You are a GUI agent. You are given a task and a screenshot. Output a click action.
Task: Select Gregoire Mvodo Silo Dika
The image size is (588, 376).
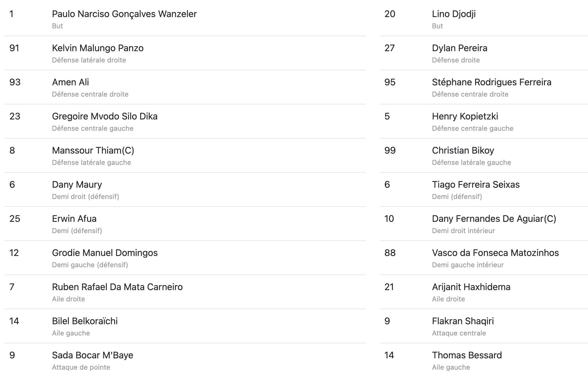pyautogui.click(x=185, y=121)
